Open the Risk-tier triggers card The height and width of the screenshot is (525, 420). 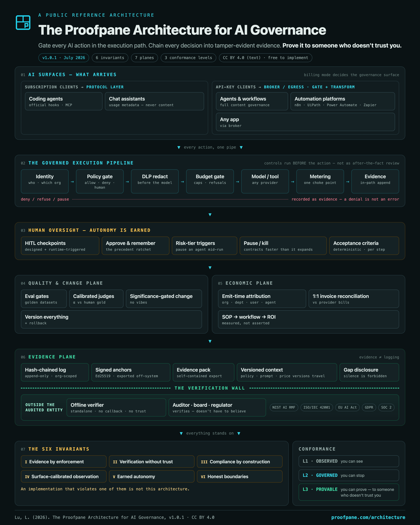pyautogui.click(x=204, y=246)
